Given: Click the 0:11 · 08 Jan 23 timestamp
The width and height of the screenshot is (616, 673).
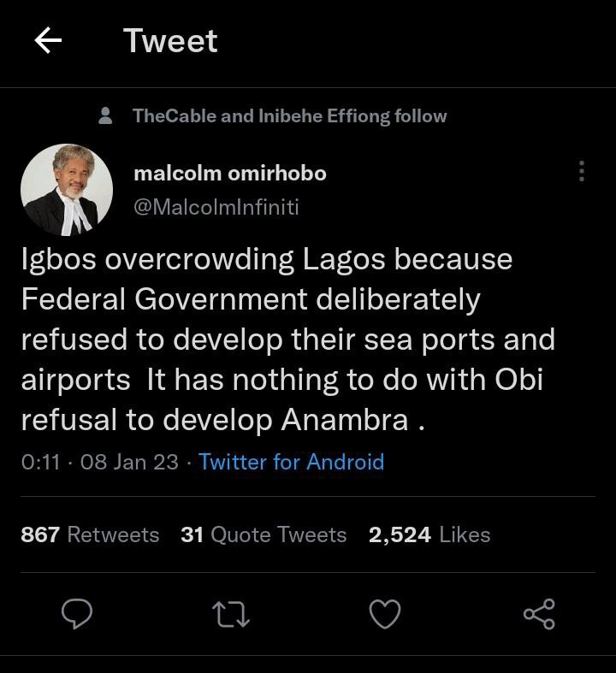Looking at the screenshot, I should (99, 462).
